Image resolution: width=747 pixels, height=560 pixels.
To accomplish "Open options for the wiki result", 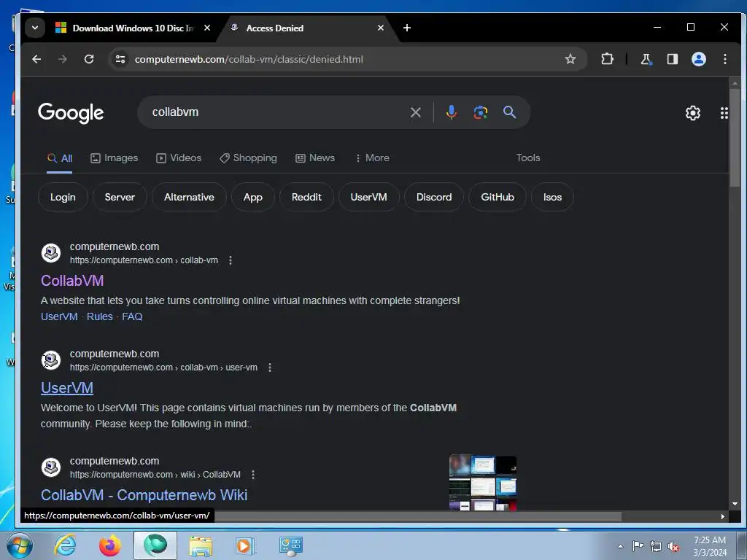I will pyautogui.click(x=253, y=475).
